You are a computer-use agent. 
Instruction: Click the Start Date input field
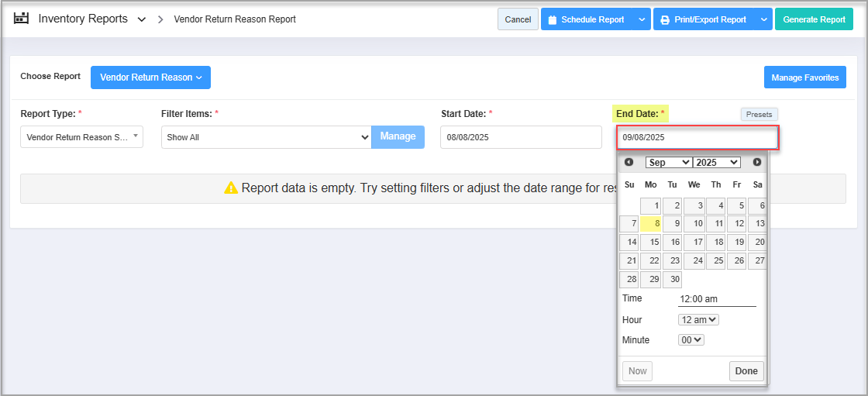[x=520, y=137]
